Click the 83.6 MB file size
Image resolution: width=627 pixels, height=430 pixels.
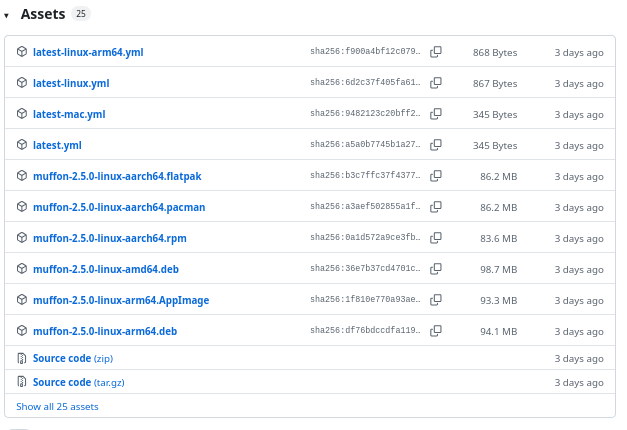[x=499, y=239]
